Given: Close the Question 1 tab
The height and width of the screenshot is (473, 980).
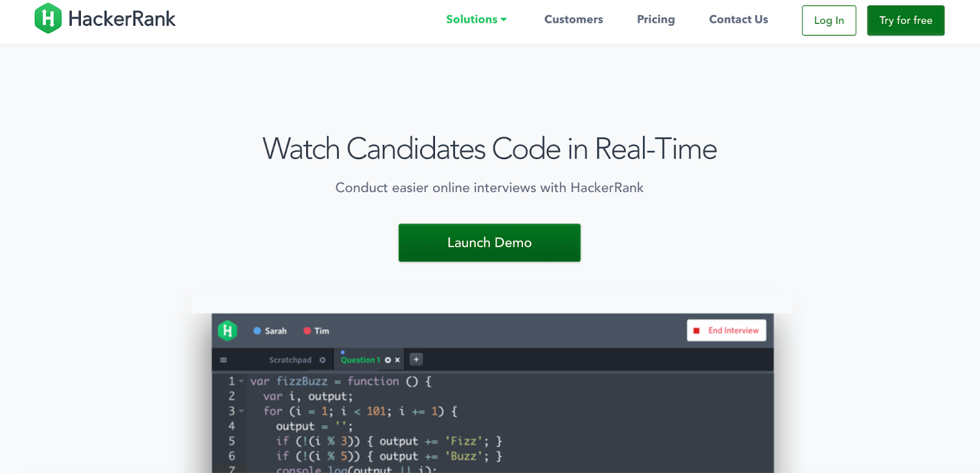Looking at the screenshot, I should tap(398, 360).
